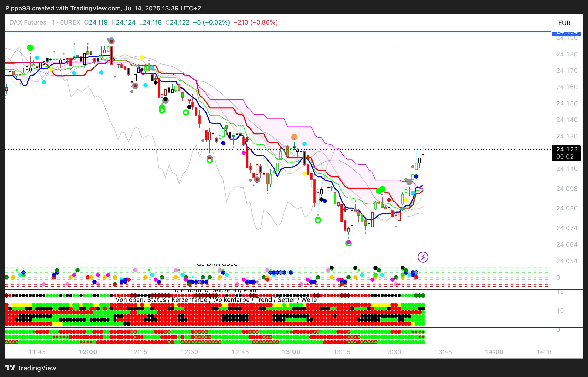Click the TradingView logo at bottom left
588x377 pixels.
[x=31, y=368]
